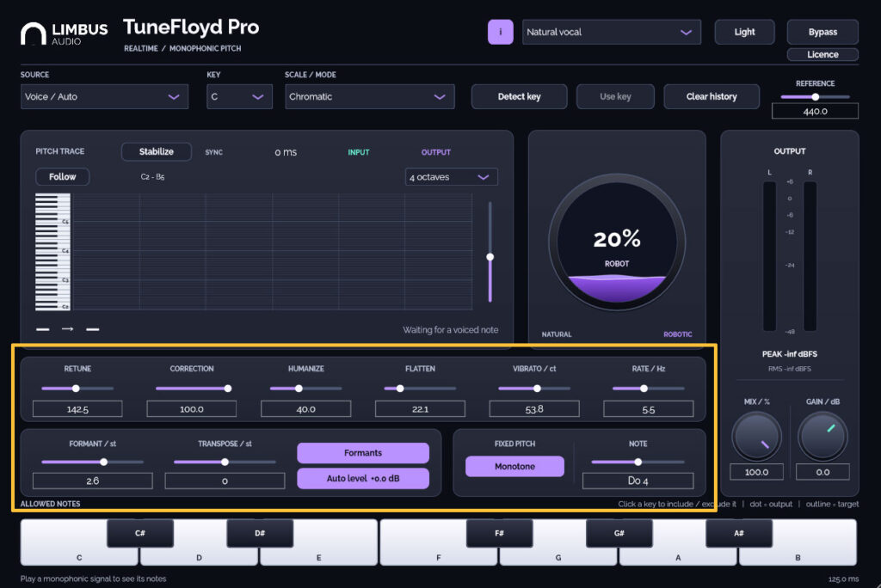Switch to Light theme

(x=744, y=32)
